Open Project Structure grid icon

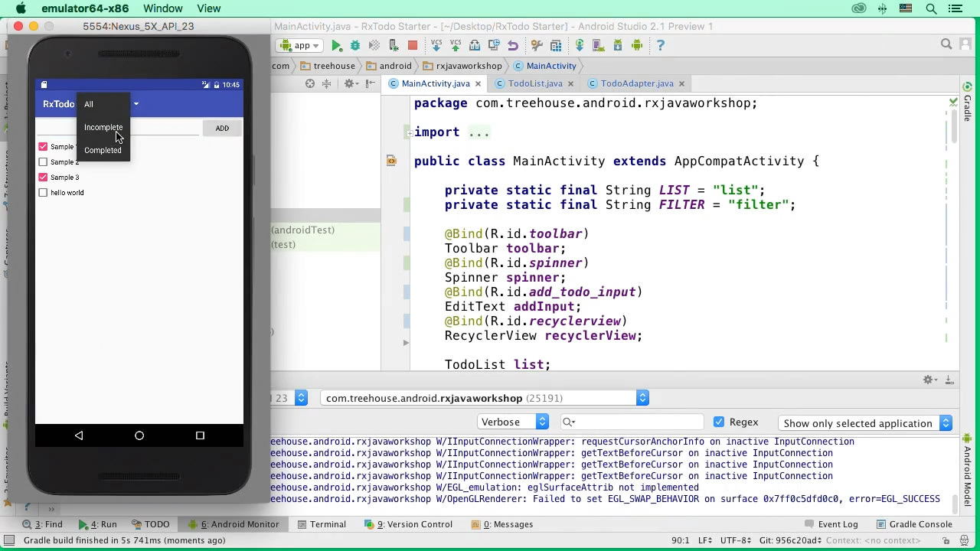click(x=556, y=45)
